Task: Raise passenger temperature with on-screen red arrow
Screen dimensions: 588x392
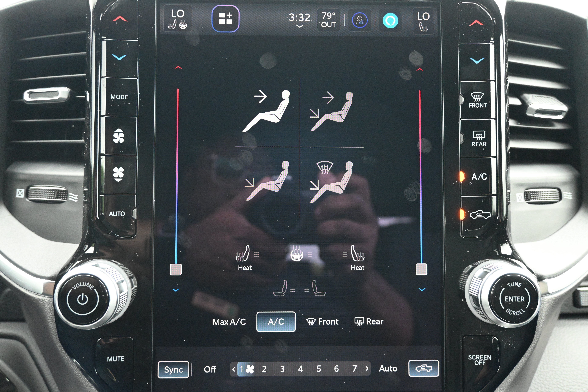Action: [x=420, y=69]
